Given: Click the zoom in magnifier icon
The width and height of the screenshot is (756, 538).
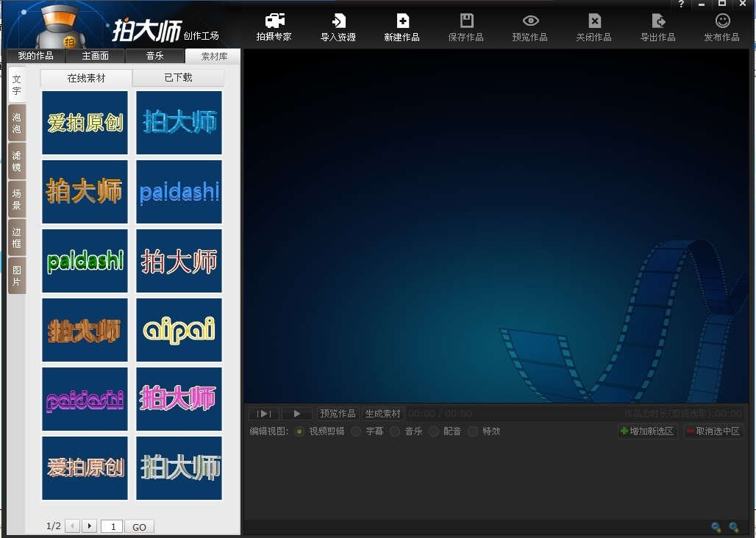Looking at the screenshot, I should (x=734, y=527).
